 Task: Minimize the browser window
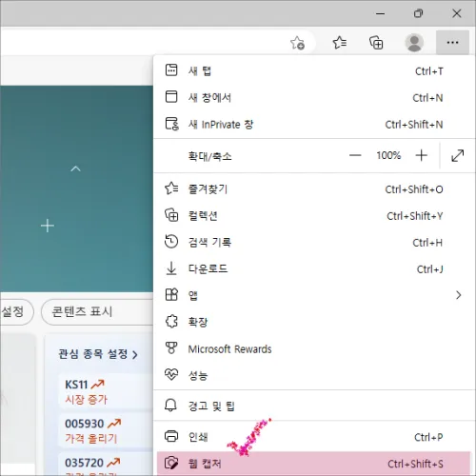pos(380,13)
